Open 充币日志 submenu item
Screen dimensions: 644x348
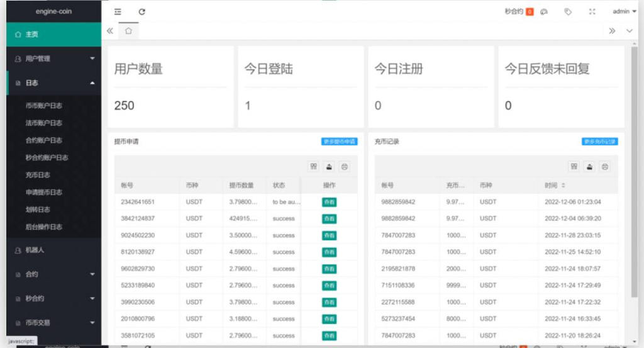pos(38,175)
